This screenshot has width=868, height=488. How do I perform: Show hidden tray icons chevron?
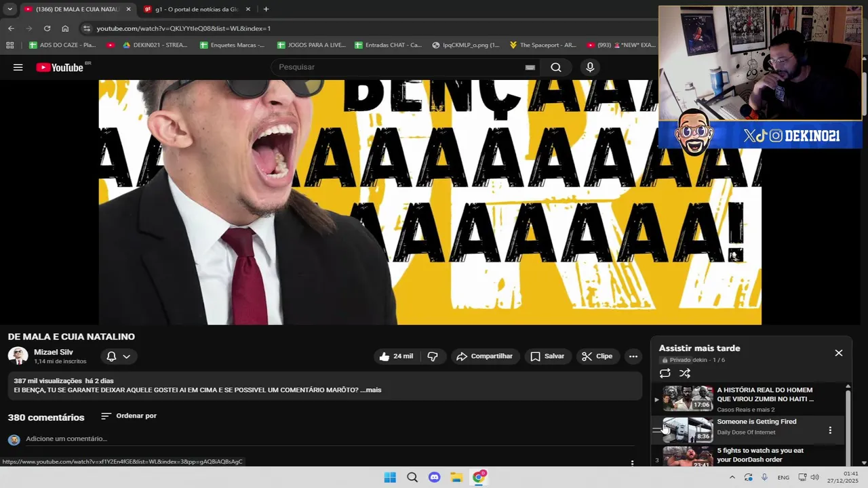732,477
